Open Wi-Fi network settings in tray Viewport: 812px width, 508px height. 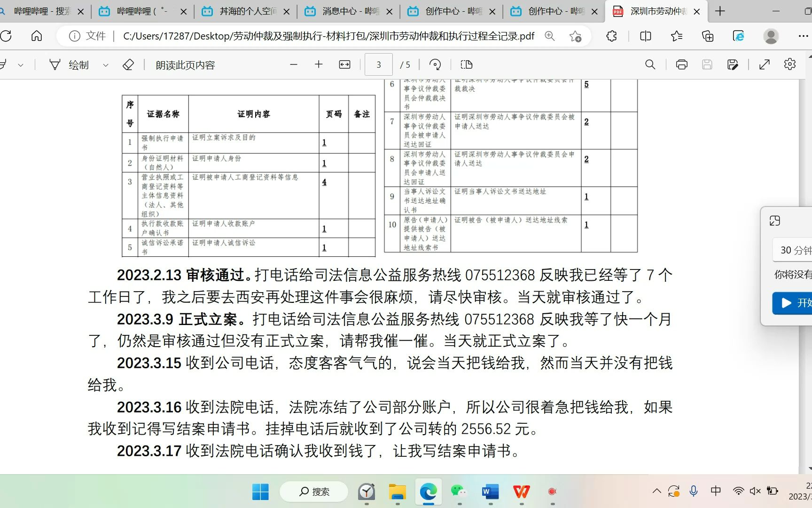click(738, 492)
